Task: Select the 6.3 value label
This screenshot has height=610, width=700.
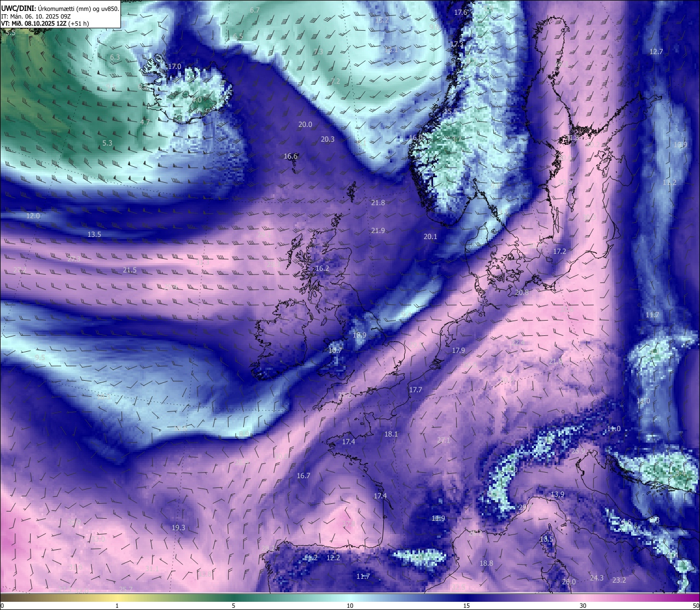Action: click(x=115, y=57)
